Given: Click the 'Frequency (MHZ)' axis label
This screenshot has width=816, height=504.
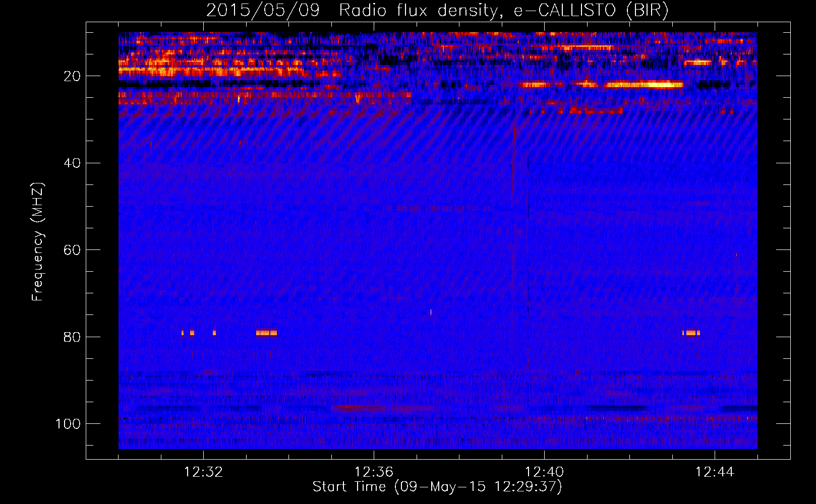Looking at the screenshot, I should coord(38,242).
